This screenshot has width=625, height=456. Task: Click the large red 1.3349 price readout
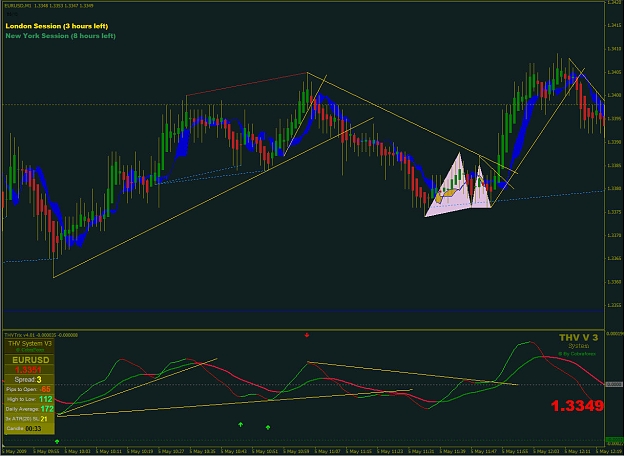577,406
